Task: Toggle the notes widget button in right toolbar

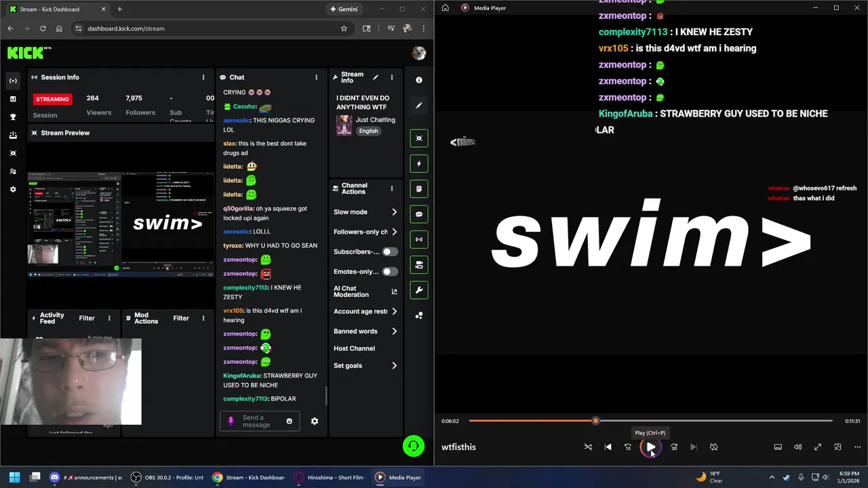Action: coord(419,188)
